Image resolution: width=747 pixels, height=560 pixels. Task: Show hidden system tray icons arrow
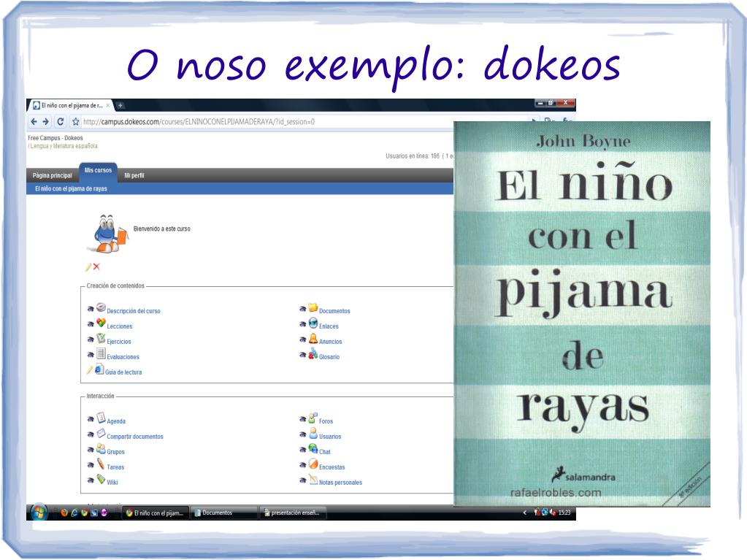coord(525,513)
